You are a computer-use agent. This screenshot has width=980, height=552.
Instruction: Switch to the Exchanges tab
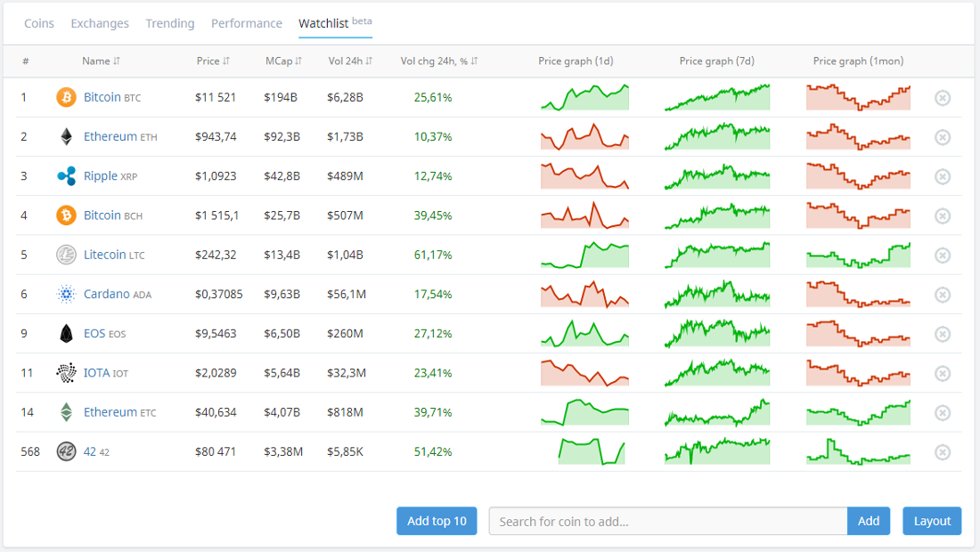coord(100,23)
